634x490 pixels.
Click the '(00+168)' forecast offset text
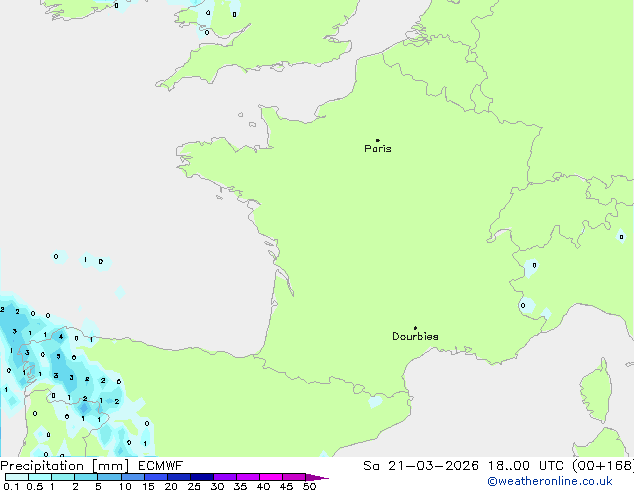pos(603,466)
